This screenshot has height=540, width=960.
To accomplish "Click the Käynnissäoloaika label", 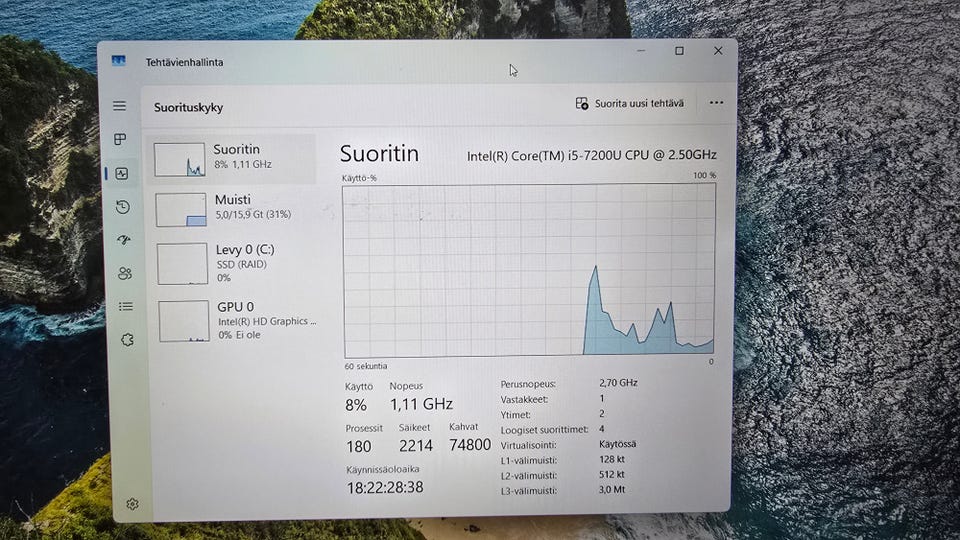I will coord(383,470).
